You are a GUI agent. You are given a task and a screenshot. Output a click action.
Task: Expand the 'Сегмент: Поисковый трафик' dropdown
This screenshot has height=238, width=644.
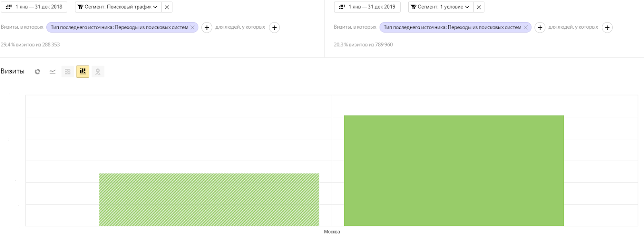(118, 7)
